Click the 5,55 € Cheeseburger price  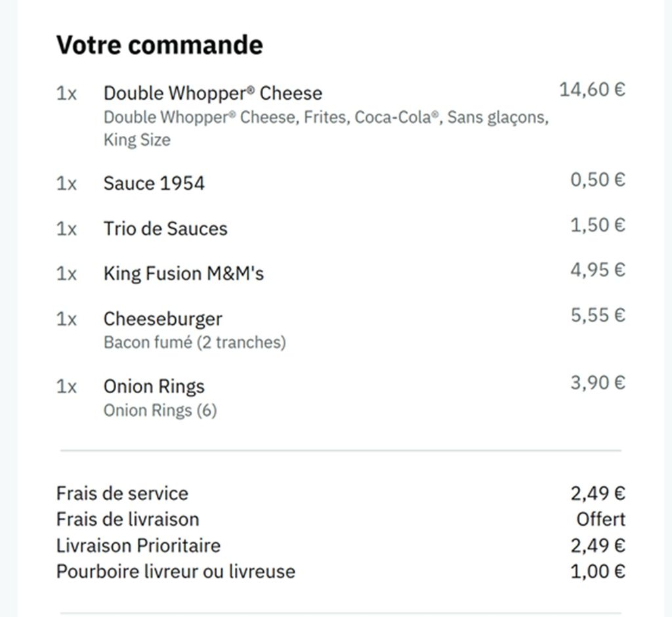tap(597, 316)
